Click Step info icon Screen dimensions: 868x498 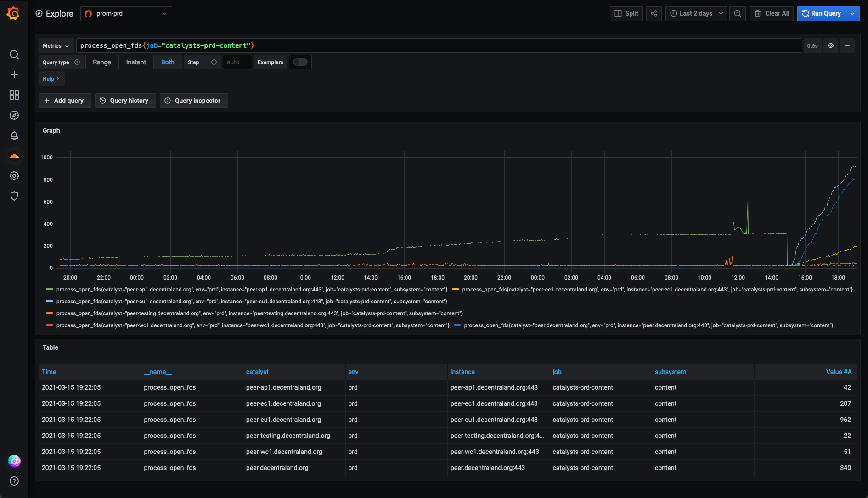pos(214,62)
